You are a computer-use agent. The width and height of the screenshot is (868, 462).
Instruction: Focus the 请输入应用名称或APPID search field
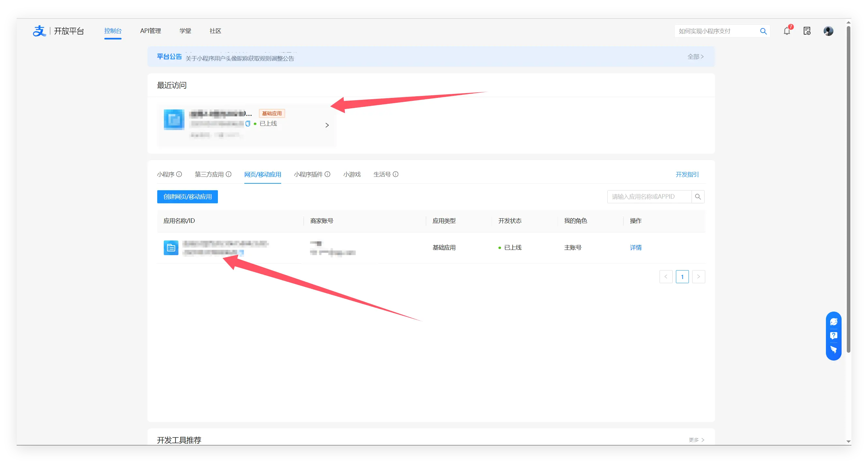point(649,197)
